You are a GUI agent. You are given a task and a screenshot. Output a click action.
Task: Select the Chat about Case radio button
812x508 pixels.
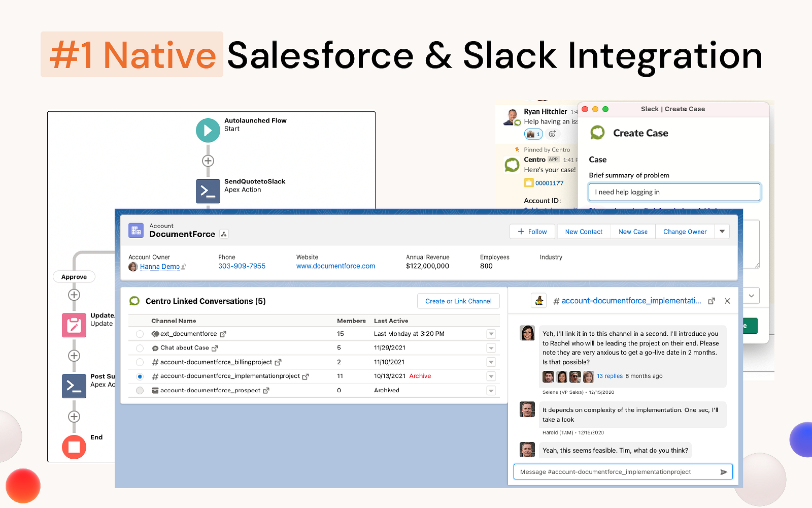click(x=140, y=348)
